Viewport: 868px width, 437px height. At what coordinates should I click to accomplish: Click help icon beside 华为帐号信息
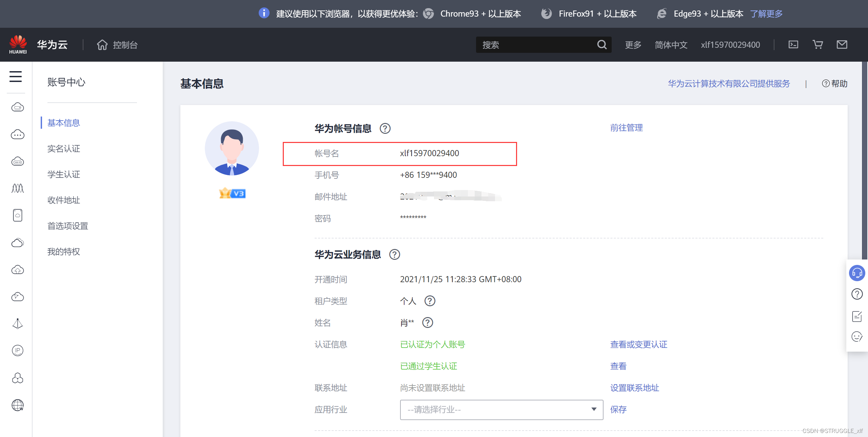click(385, 129)
